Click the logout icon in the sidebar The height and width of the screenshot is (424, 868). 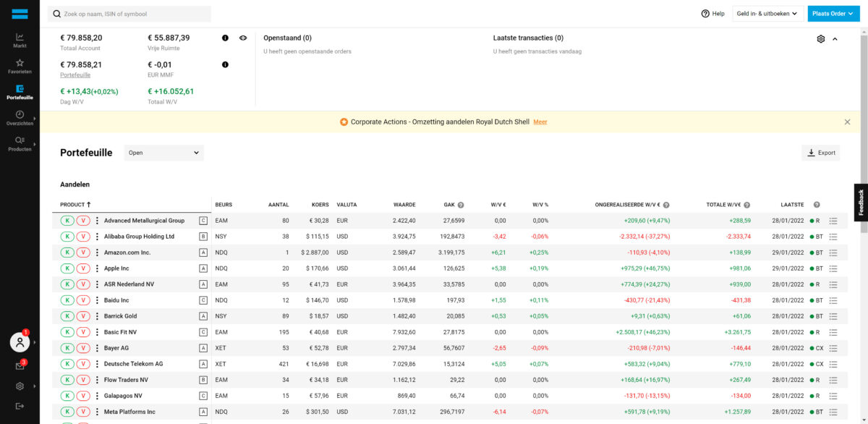point(20,406)
